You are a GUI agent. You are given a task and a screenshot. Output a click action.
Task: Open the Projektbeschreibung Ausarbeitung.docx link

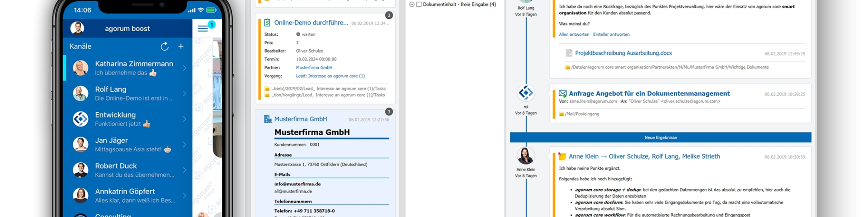623,53
